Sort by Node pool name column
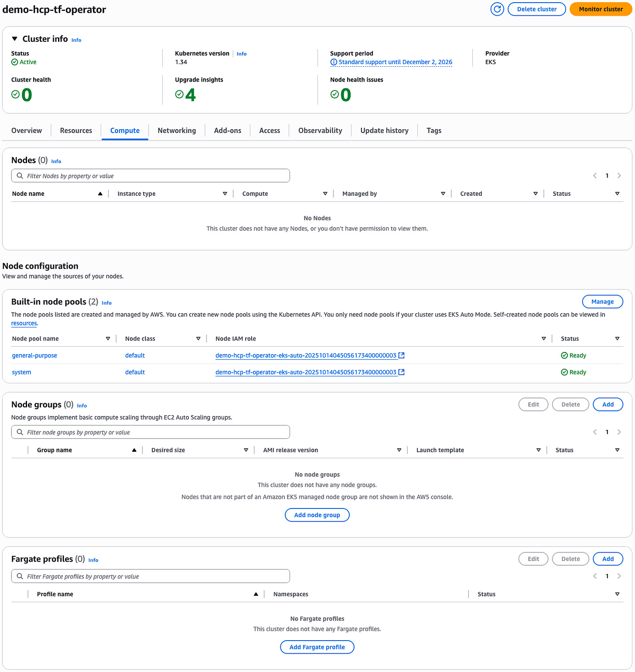This screenshot has width=635, height=672. tap(108, 338)
